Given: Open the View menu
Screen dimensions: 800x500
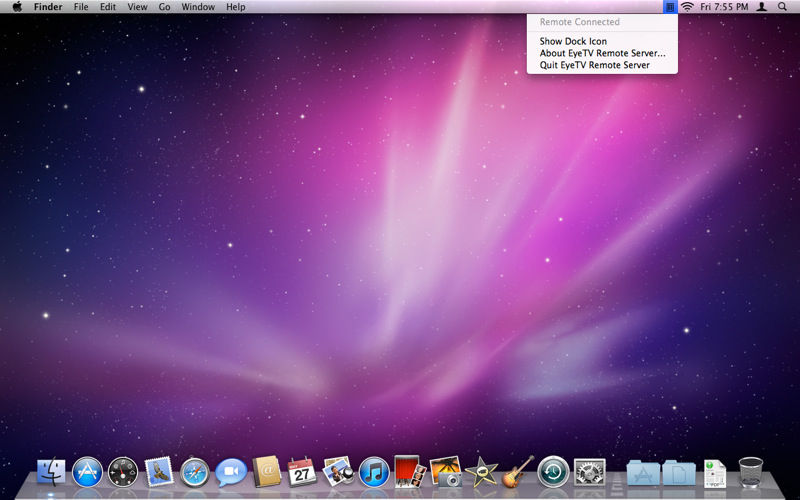Looking at the screenshot, I should coord(137,7).
